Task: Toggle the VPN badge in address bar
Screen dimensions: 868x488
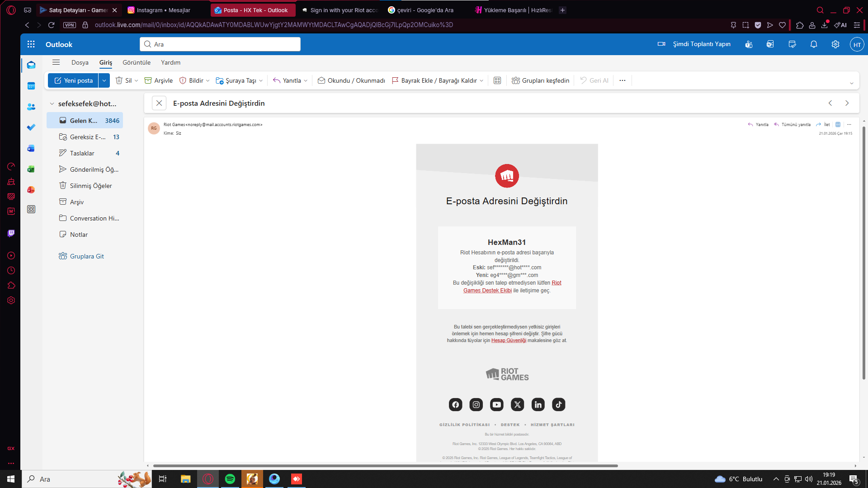Action: click(70, 25)
